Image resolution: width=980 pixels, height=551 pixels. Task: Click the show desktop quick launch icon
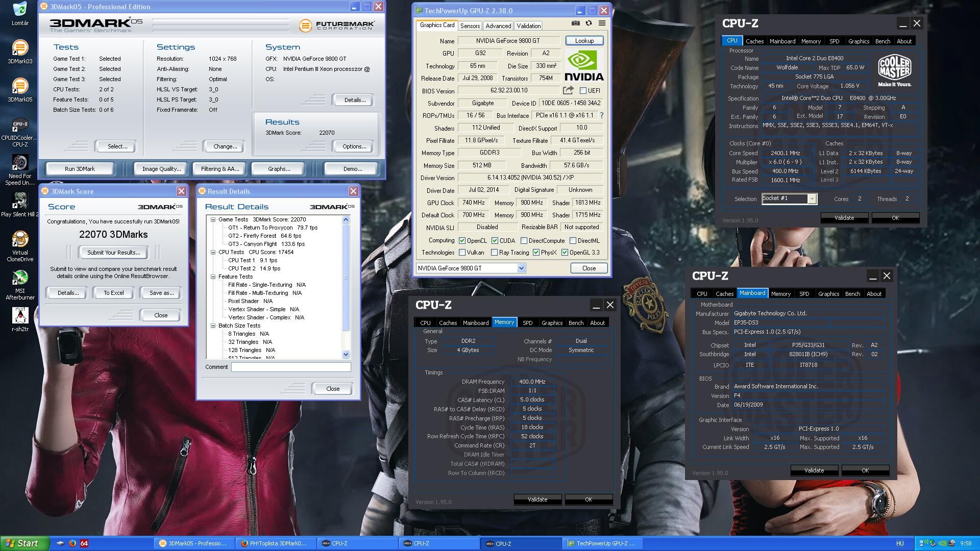60,543
